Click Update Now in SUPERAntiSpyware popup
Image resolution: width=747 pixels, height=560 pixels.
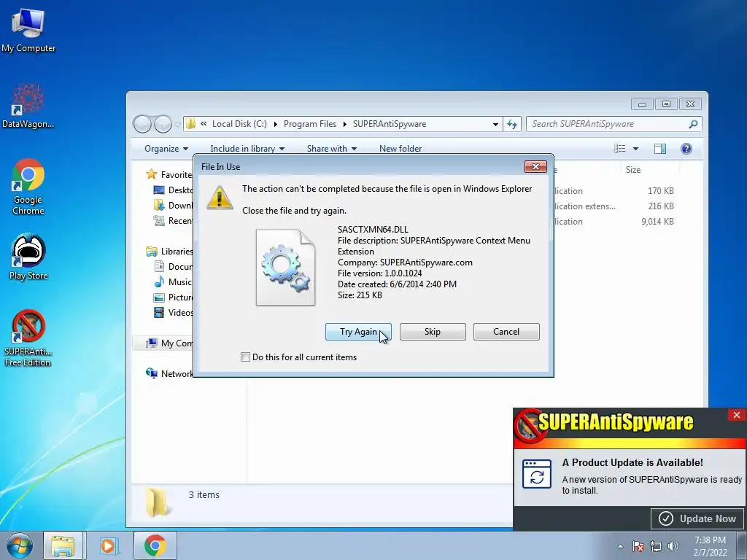tap(697, 518)
